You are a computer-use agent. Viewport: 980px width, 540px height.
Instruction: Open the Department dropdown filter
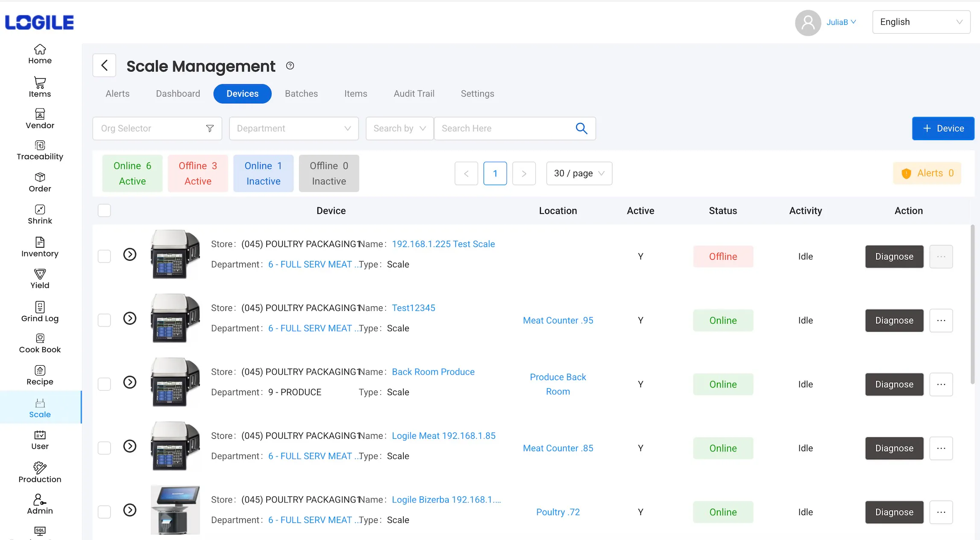click(x=294, y=129)
